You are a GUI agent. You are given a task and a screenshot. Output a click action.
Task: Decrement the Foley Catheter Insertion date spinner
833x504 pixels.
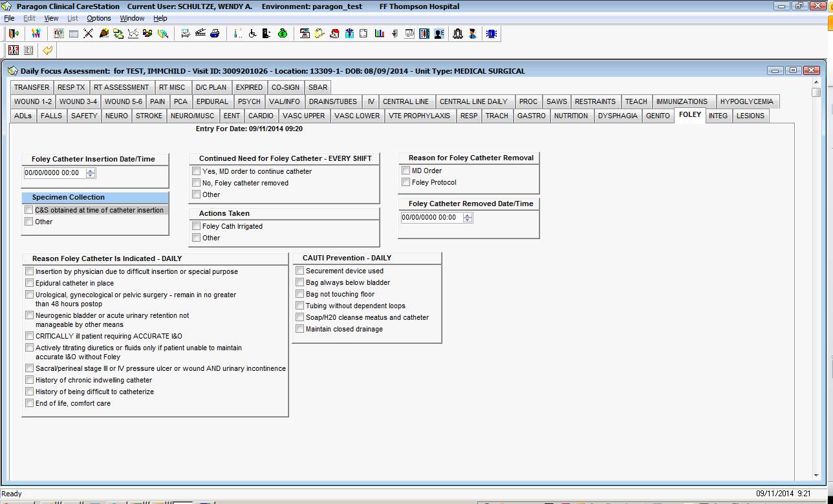click(91, 175)
